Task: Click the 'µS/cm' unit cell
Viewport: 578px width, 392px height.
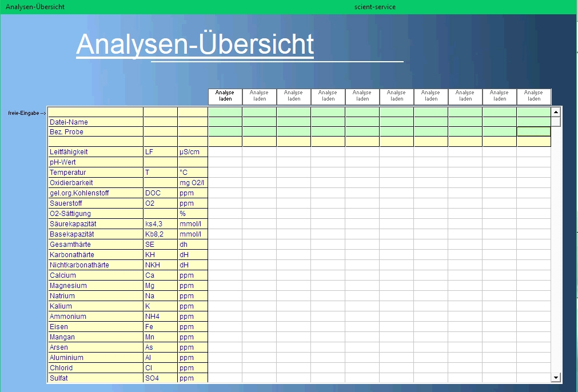Action: (x=193, y=152)
